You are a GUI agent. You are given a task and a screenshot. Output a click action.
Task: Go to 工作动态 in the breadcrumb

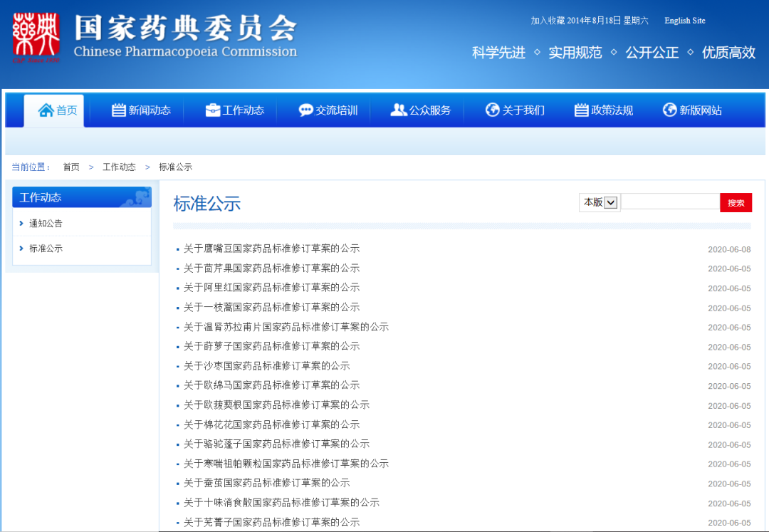119,167
